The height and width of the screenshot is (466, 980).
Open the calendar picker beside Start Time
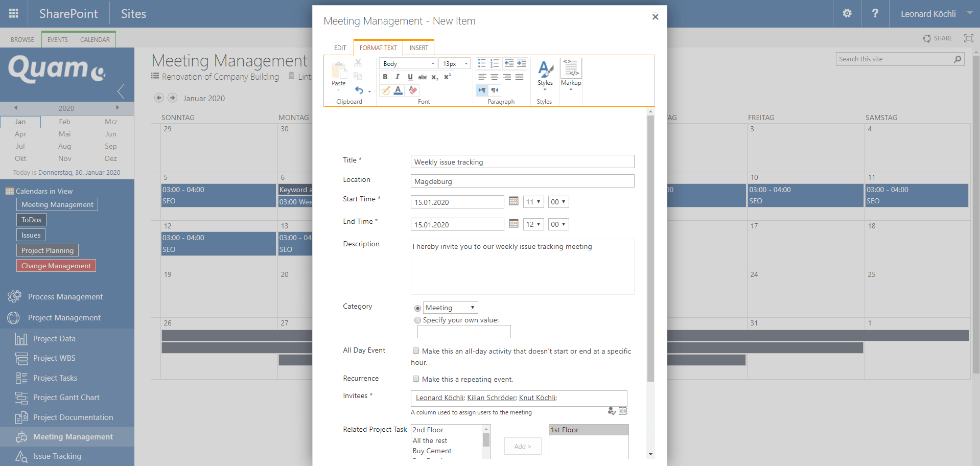coord(514,201)
